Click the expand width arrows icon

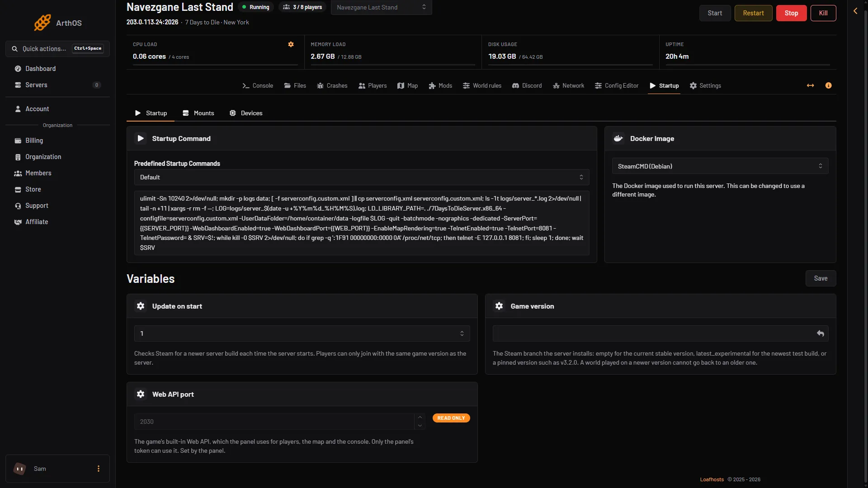click(x=810, y=85)
